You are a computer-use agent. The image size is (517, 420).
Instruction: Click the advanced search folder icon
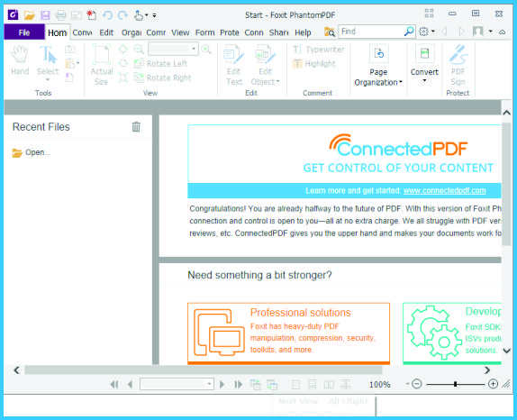[330, 32]
